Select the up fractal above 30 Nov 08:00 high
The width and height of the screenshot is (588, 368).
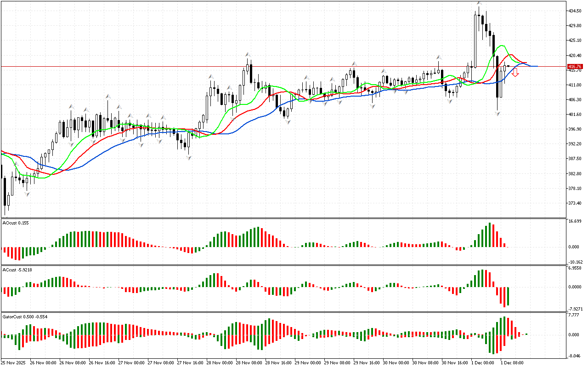(x=439, y=57)
